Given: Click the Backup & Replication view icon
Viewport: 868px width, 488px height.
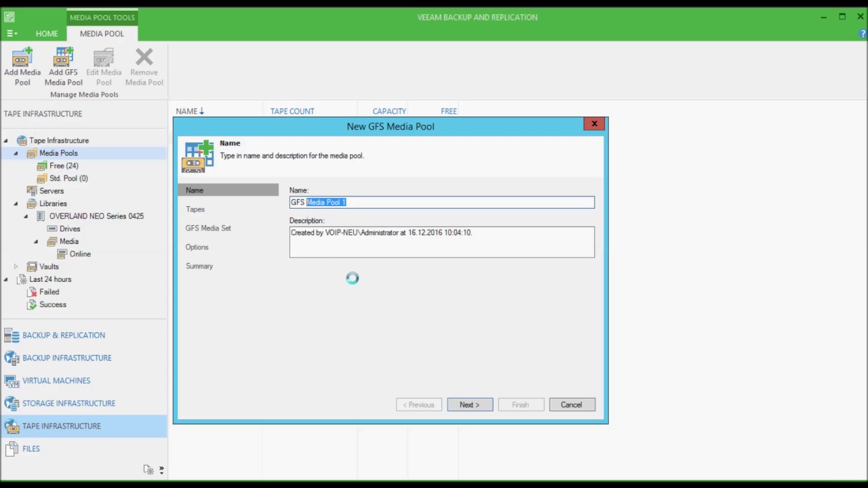Looking at the screenshot, I should (x=12, y=335).
